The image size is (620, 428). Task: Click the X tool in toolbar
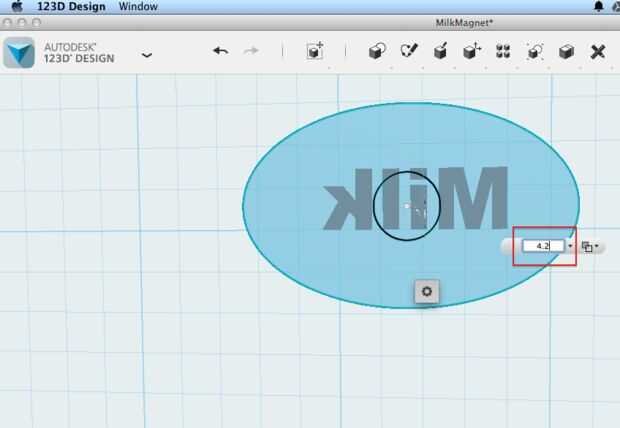pos(597,52)
